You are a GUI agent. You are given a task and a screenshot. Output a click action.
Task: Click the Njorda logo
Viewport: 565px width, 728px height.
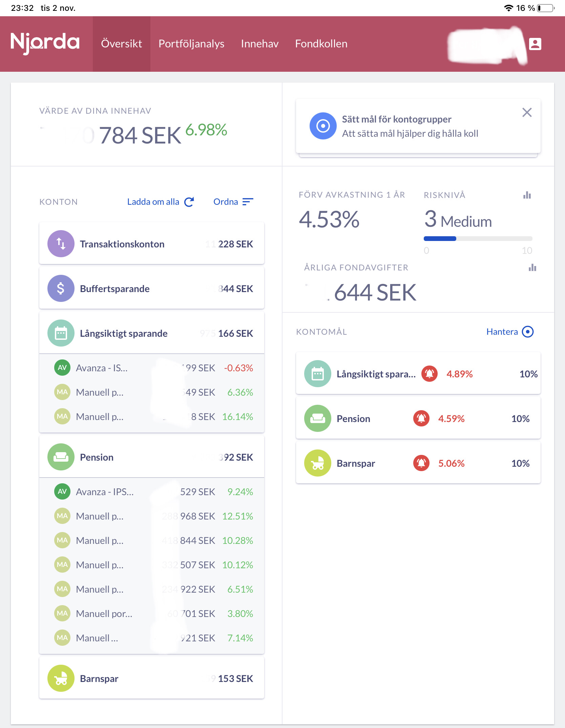[x=45, y=43]
